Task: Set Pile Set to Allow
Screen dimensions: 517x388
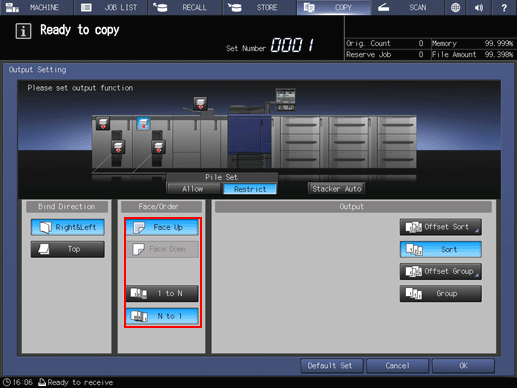Action: click(x=193, y=189)
